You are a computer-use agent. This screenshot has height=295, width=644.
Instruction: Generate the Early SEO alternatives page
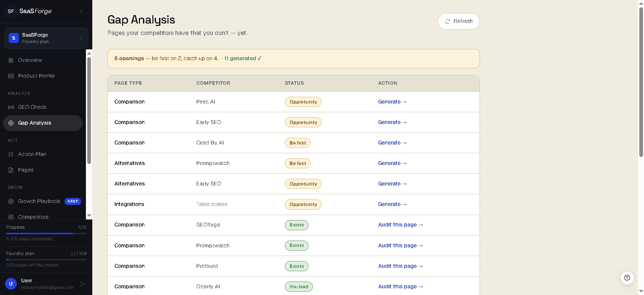392,184
